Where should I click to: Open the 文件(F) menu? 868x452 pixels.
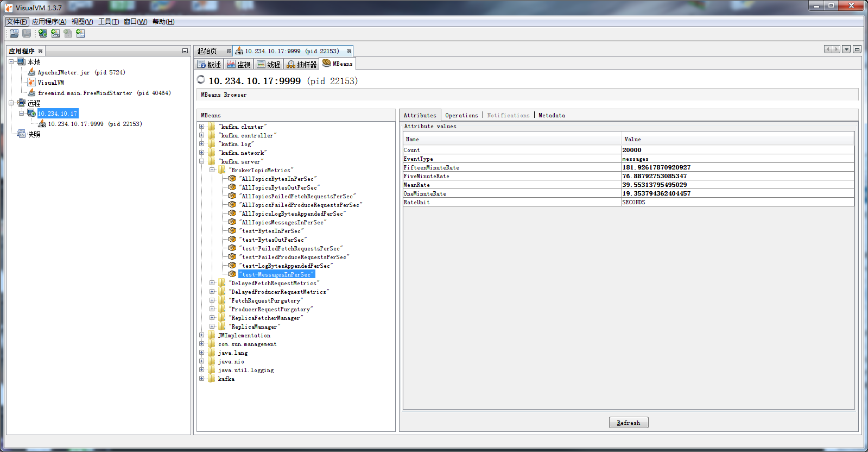point(17,22)
